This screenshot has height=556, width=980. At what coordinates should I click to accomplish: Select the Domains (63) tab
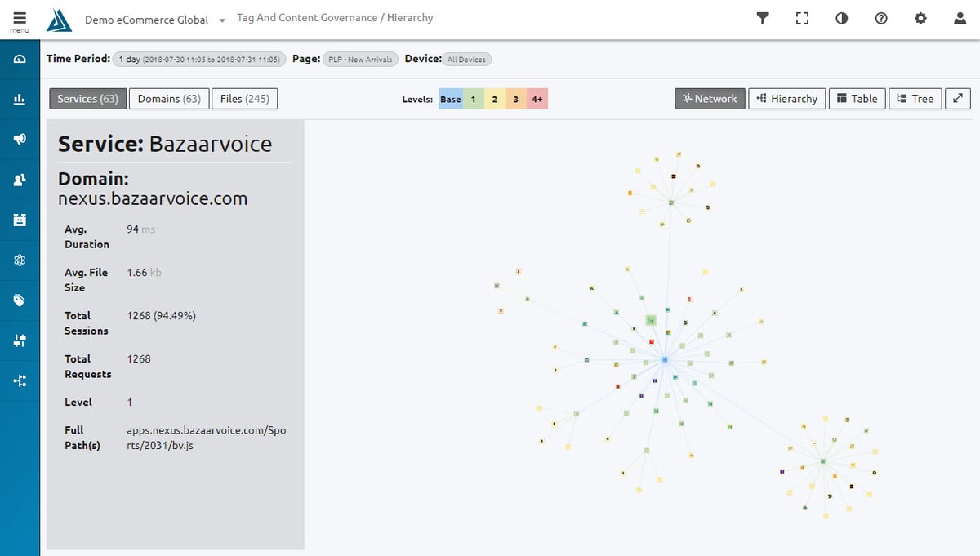point(168,98)
